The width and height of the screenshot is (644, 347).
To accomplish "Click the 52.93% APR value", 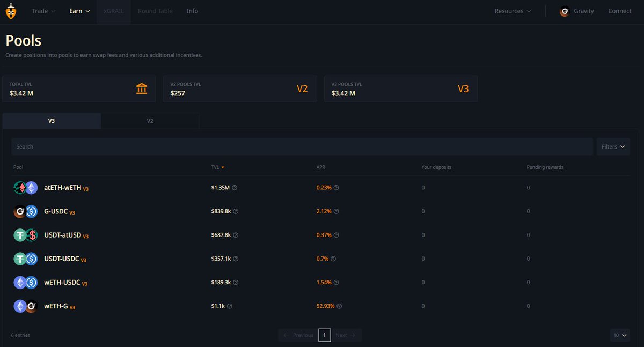I will 326,306.
